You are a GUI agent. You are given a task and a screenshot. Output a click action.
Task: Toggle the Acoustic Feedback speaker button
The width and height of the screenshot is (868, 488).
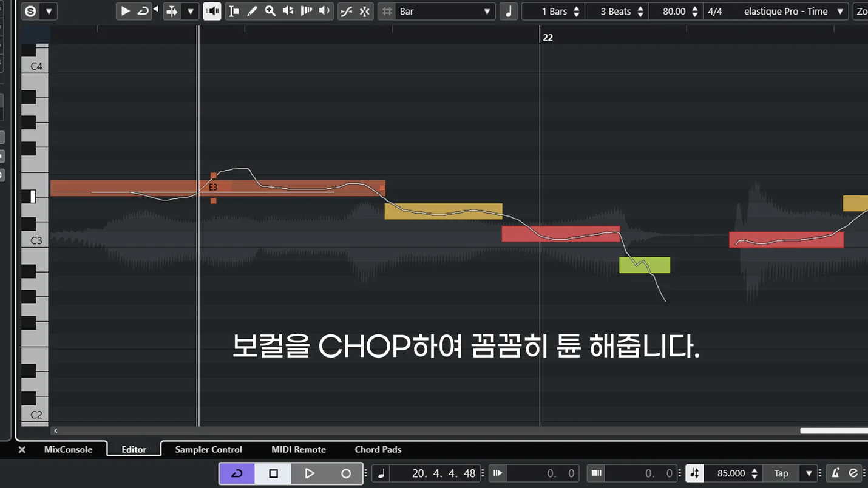[x=212, y=11]
